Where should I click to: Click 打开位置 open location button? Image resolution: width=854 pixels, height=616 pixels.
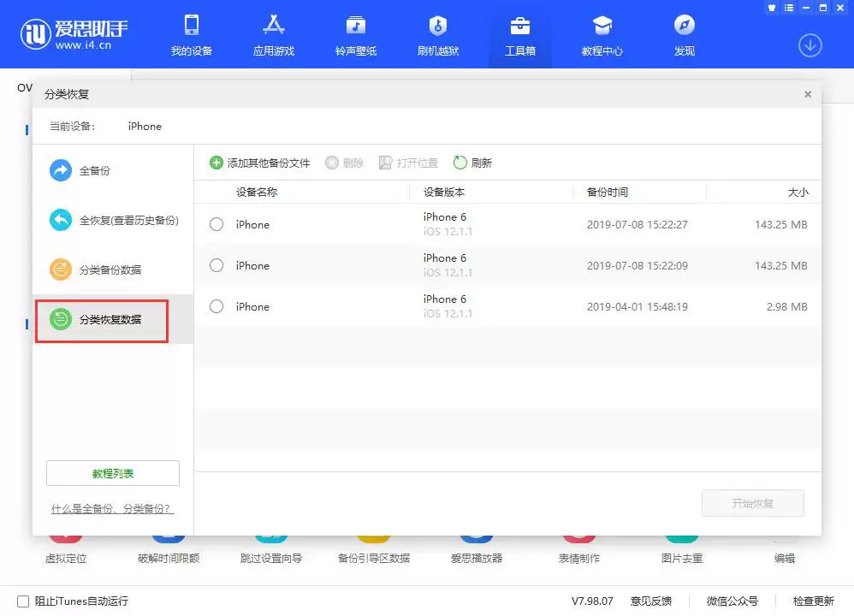(408, 163)
